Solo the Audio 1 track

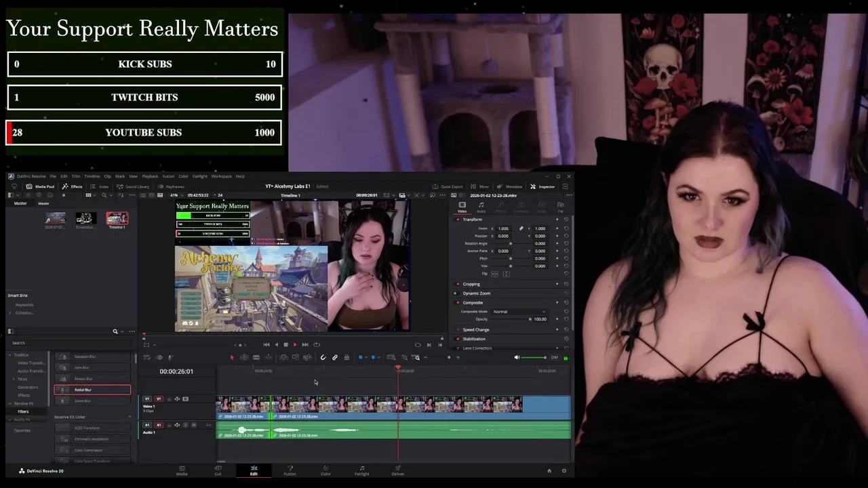coord(185,425)
